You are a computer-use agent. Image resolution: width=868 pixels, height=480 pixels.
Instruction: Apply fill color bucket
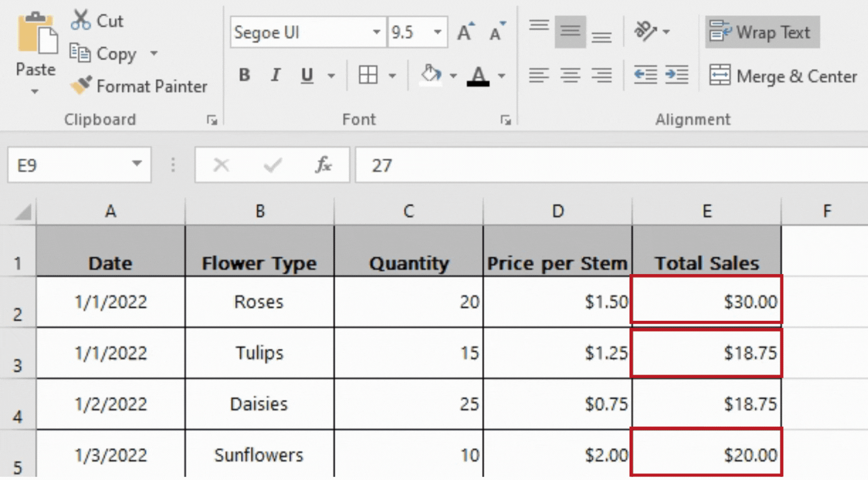tap(431, 75)
